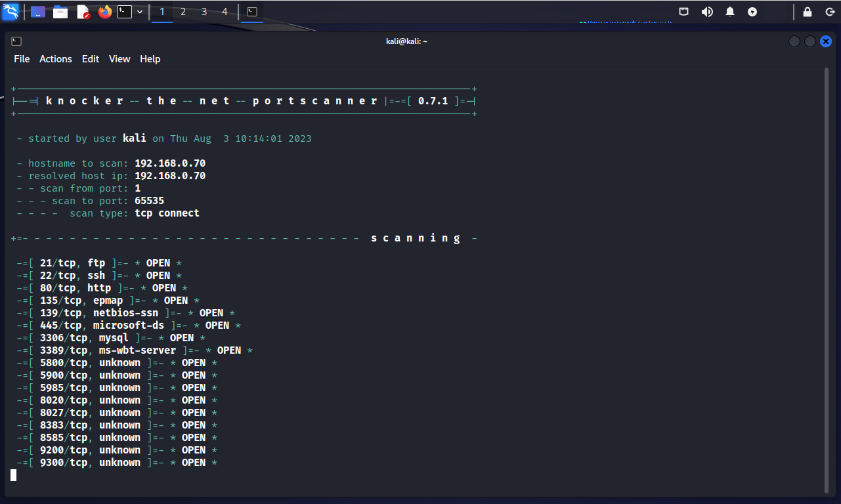Open terminal emulator launcher in panel
The height and width of the screenshot is (504, 841).
[125, 12]
